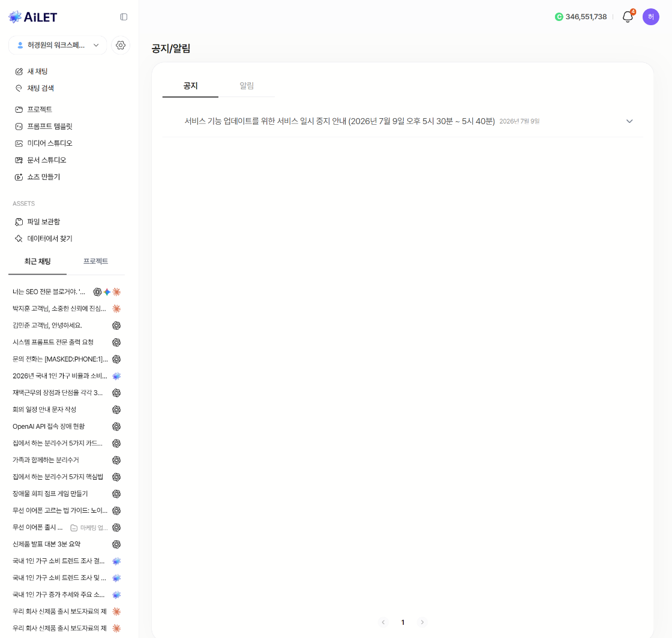Select the 최근 채팅 tab
The image size is (672, 638).
(x=37, y=261)
